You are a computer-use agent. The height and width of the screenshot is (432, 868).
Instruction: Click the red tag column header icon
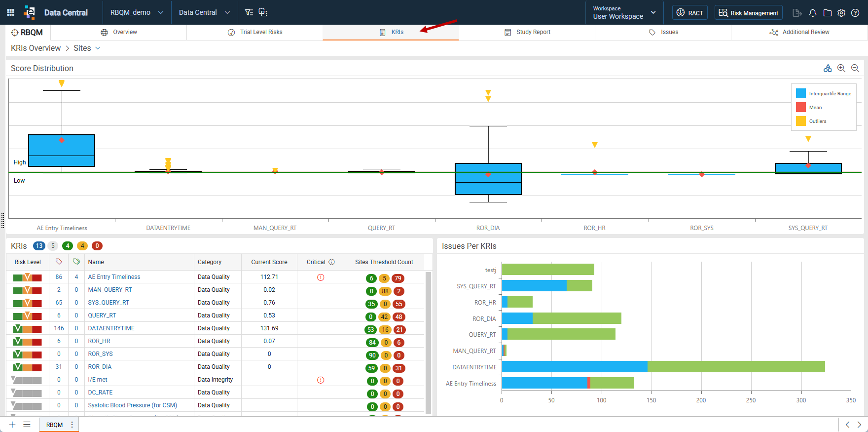(59, 262)
